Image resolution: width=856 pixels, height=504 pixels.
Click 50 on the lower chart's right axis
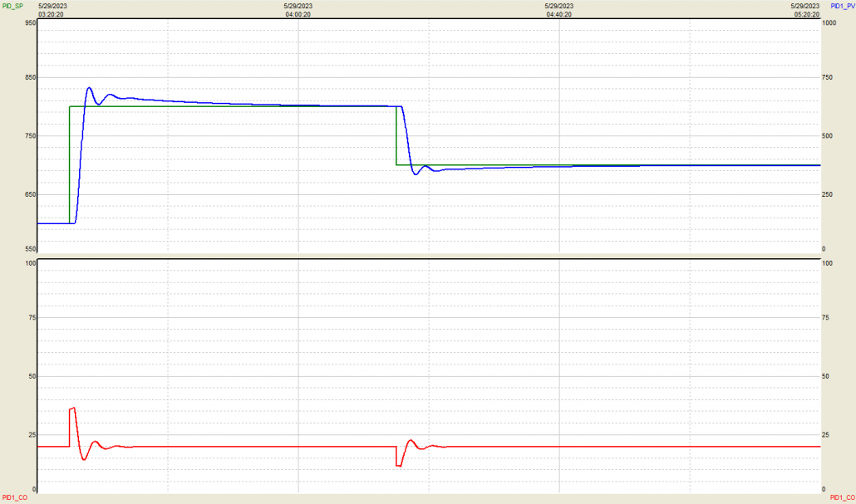click(x=827, y=376)
